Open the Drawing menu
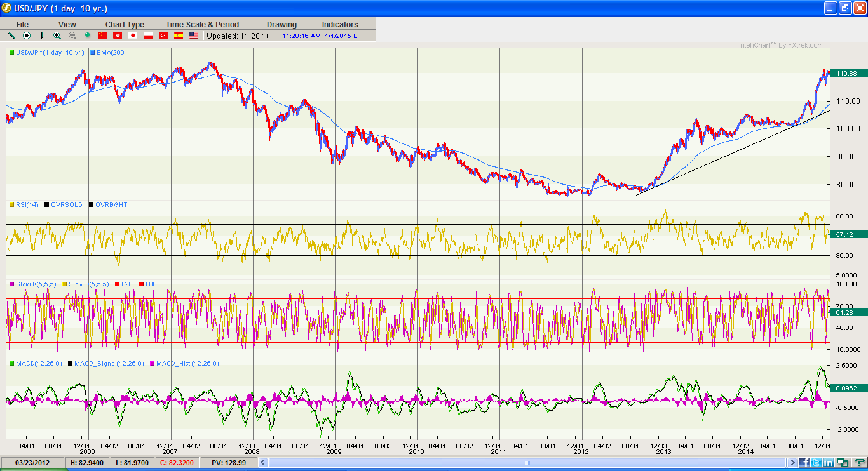The width and height of the screenshot is (868, 471). [x=281, y=25]
